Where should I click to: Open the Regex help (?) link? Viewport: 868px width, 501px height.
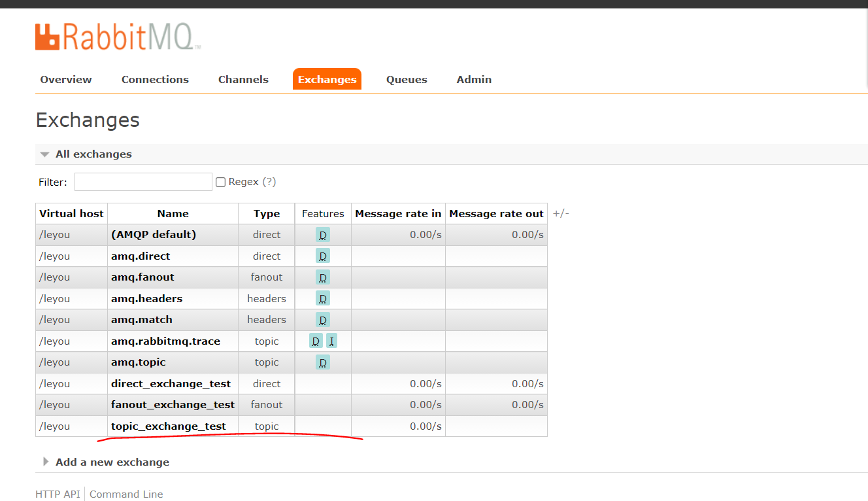click(269, 182)
